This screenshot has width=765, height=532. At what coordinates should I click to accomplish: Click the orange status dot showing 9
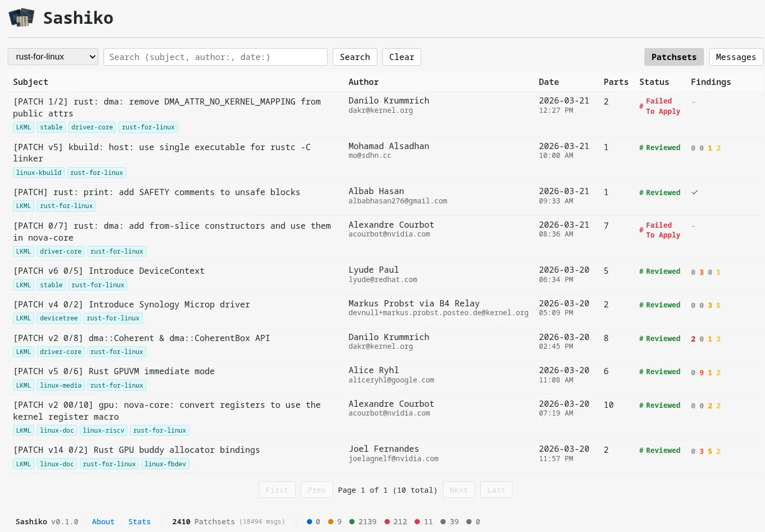click(331, 522)
